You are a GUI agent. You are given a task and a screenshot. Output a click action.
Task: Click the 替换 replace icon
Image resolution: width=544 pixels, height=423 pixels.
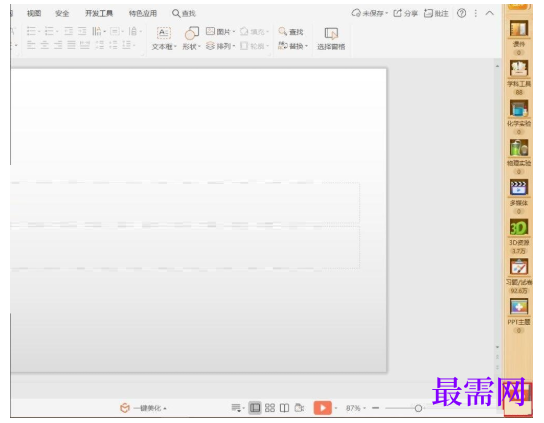click(x=283, y=46)
